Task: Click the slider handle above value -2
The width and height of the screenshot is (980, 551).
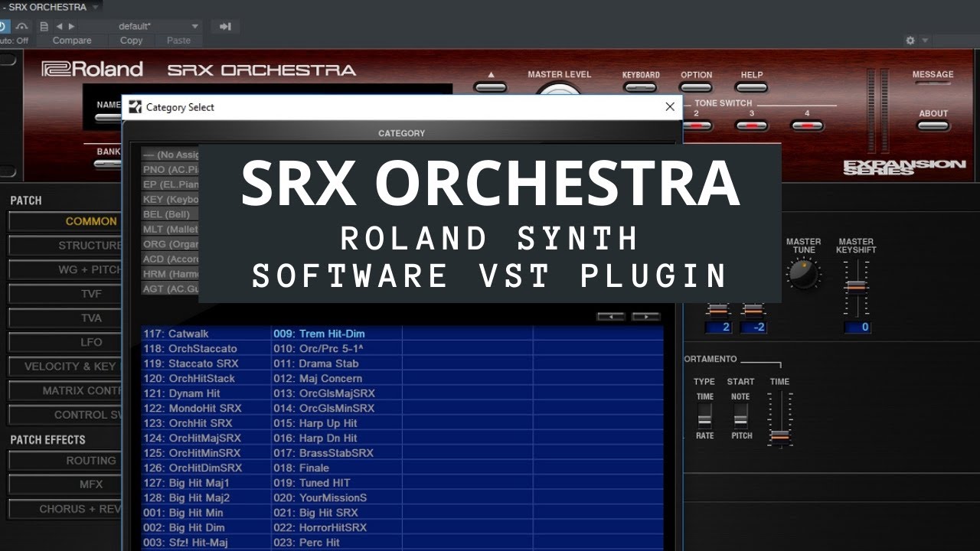Action: (753, 311)
